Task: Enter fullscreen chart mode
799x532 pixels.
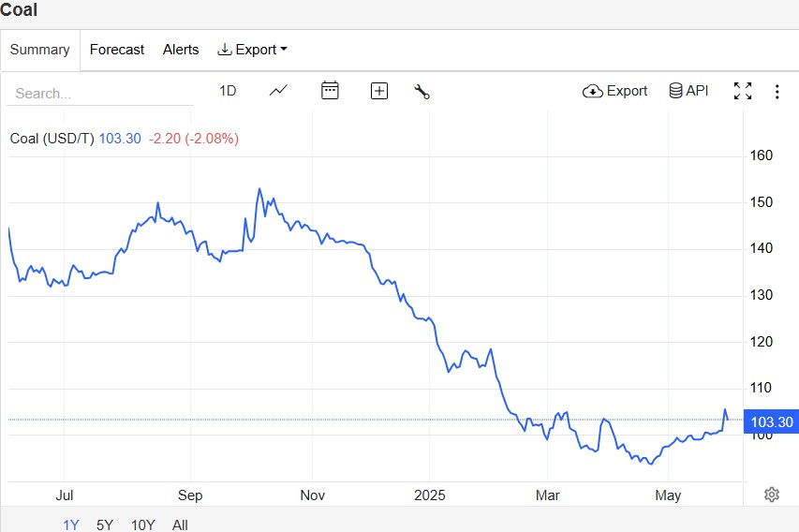Action: [743, 91]
